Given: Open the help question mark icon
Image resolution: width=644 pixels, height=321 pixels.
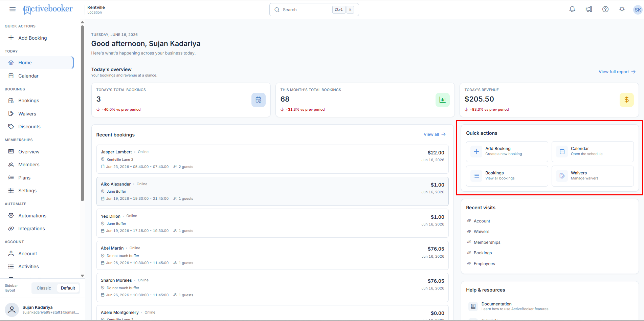Looking at the screenshot, I should [605, 9].
